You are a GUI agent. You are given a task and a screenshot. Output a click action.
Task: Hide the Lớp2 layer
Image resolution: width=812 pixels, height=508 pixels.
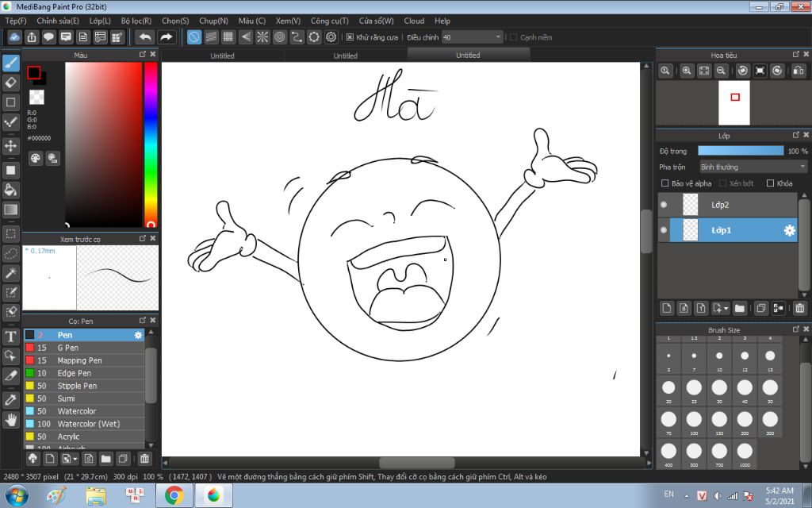[x=664, y=205]
